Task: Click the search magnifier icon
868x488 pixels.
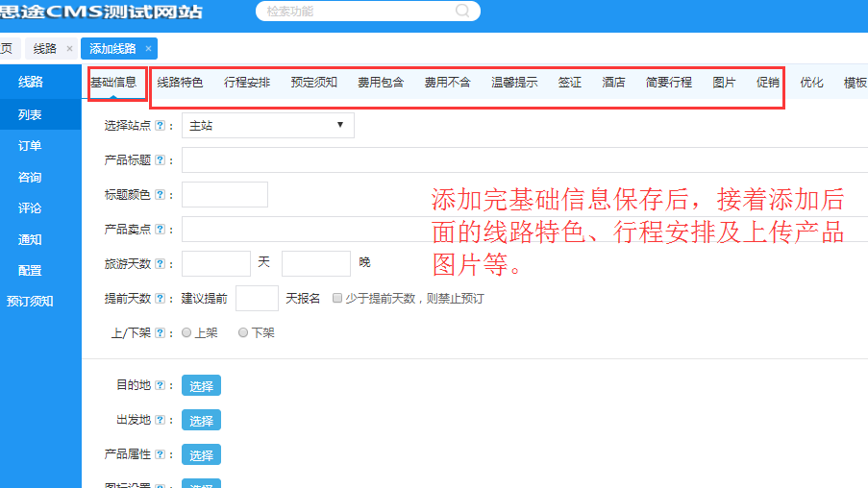Action: tap(462, 12)
